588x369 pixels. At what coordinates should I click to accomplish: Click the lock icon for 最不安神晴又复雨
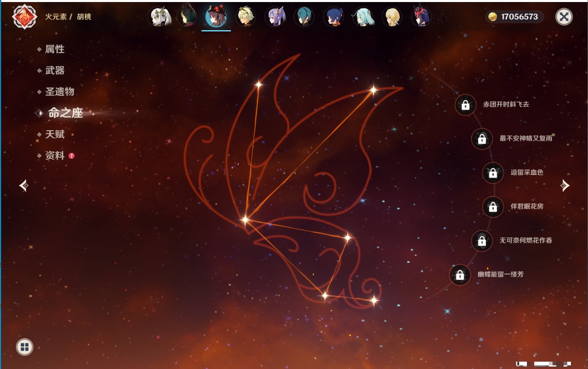click(482, 139)
